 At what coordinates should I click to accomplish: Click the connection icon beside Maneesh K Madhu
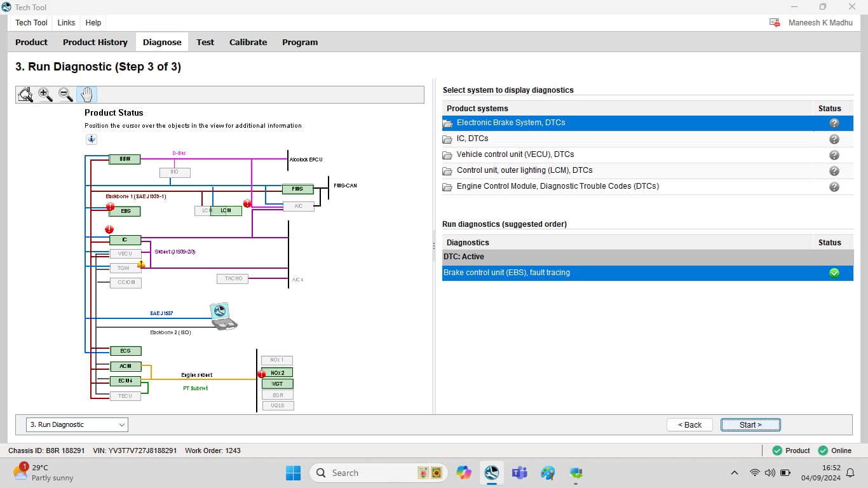coord(775,23)
